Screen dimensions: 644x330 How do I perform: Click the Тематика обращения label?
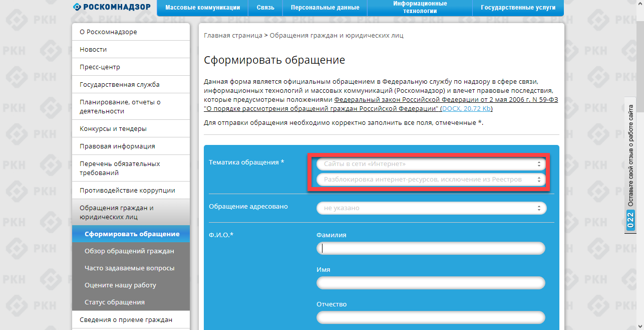(246, 162)
